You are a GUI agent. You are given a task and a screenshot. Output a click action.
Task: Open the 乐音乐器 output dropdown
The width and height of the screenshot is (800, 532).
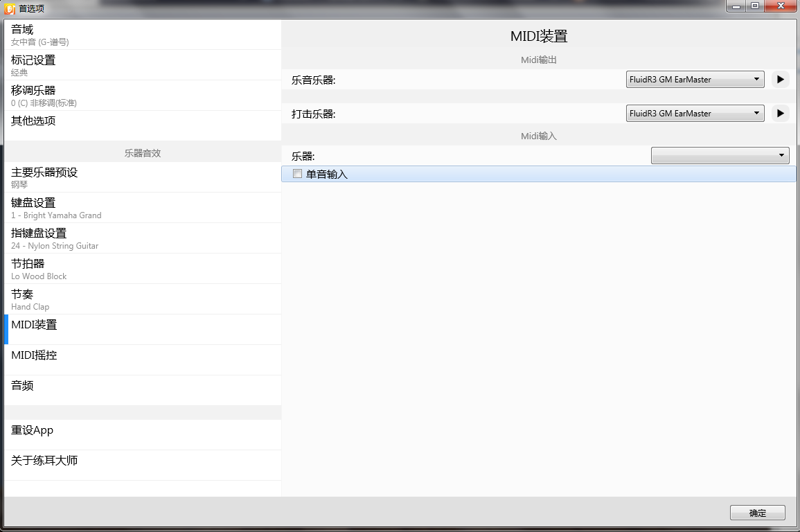(694, 79)
